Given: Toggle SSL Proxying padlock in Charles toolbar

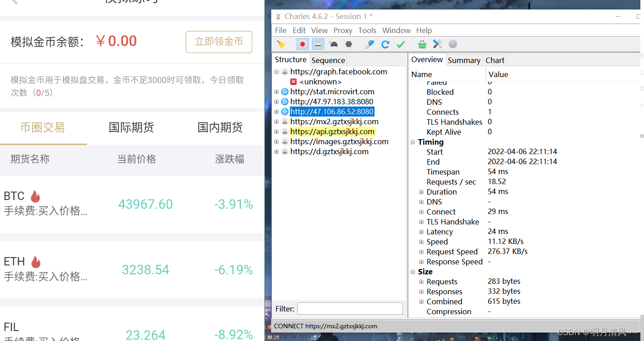Looking at the screenshot, I should (x=318, y=44).
